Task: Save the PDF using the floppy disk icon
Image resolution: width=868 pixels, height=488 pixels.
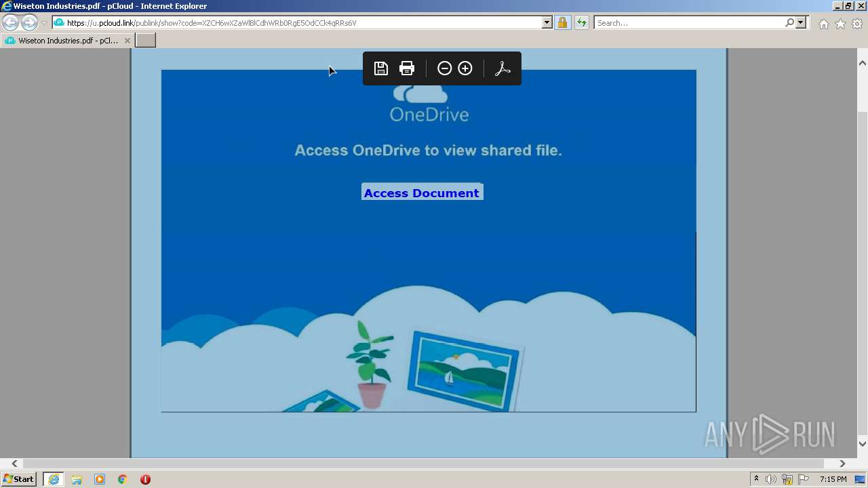Action: click(x=381, y=68)
